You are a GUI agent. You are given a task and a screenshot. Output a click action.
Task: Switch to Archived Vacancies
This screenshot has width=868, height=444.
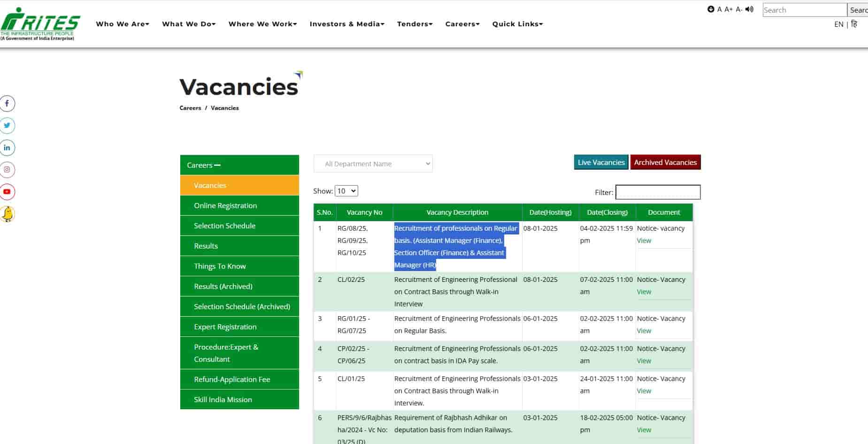pos(665,162)
